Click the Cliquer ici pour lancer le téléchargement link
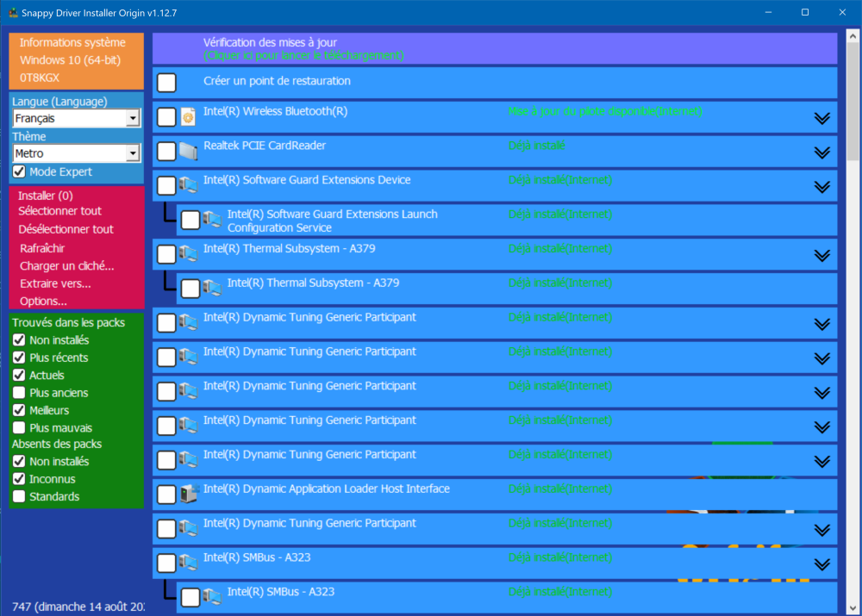Image resolution: width=862 pixels, height=616 pixels. (303, 55)
